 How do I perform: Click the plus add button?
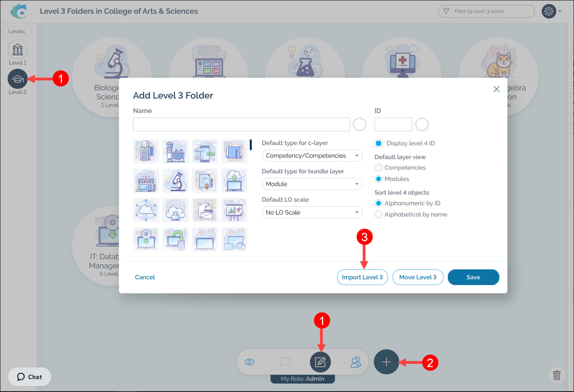386,362
